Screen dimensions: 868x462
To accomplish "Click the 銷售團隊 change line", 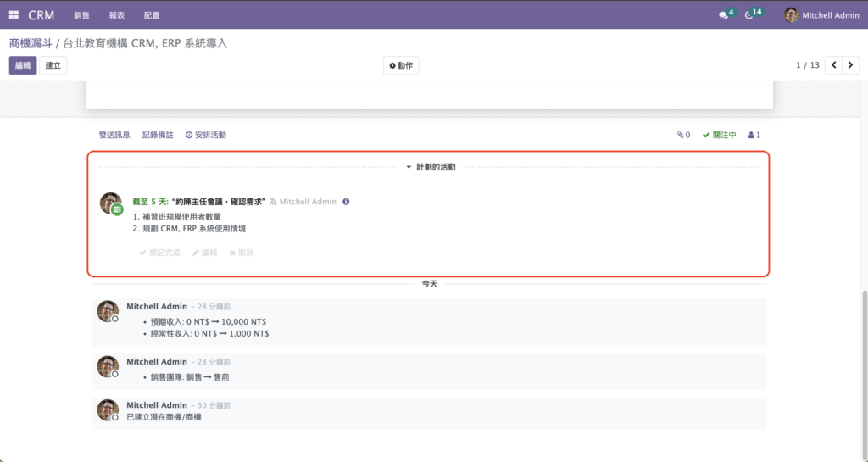I will pos(190,377).
